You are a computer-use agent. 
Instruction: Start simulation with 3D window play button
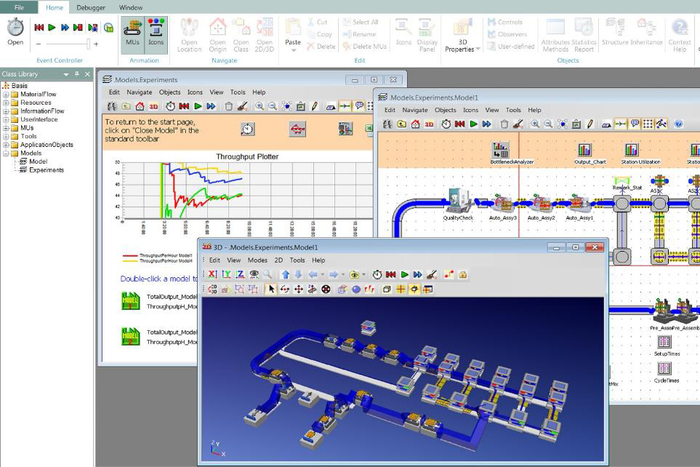pyautogui.click(x=404, y=275)
